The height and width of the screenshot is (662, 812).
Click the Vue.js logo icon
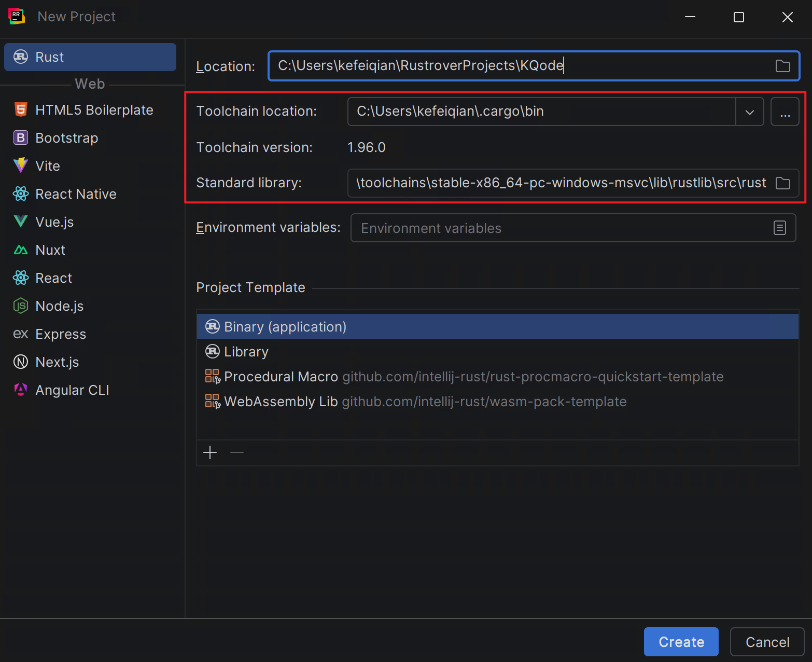coord(21,222)
